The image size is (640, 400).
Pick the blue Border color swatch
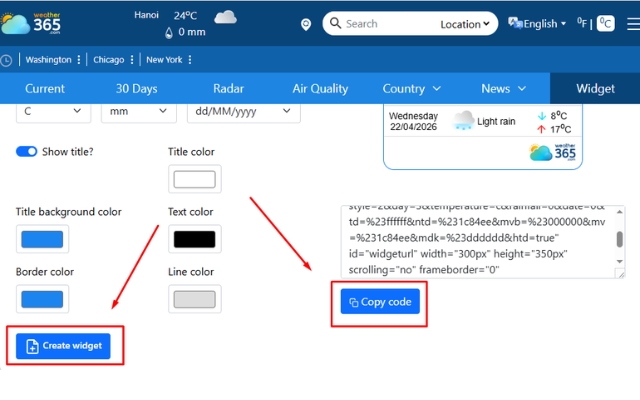[42, 299]
